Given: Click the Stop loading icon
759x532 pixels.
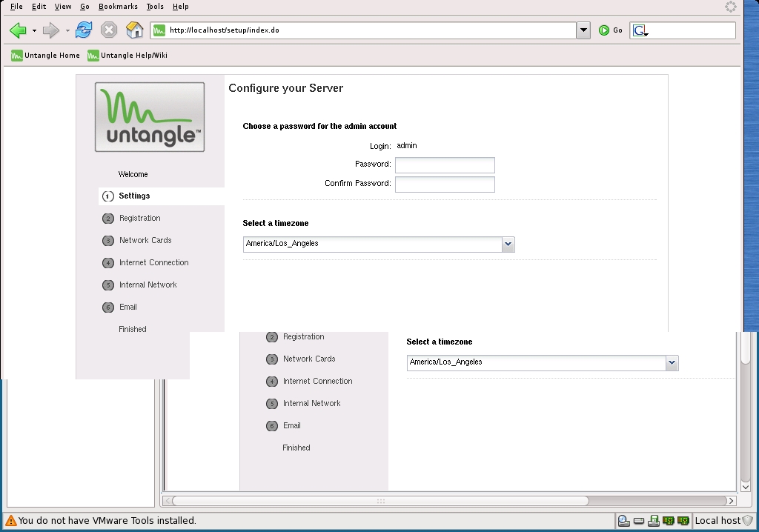Looking at the screenshot, I should tap(109, 30).
